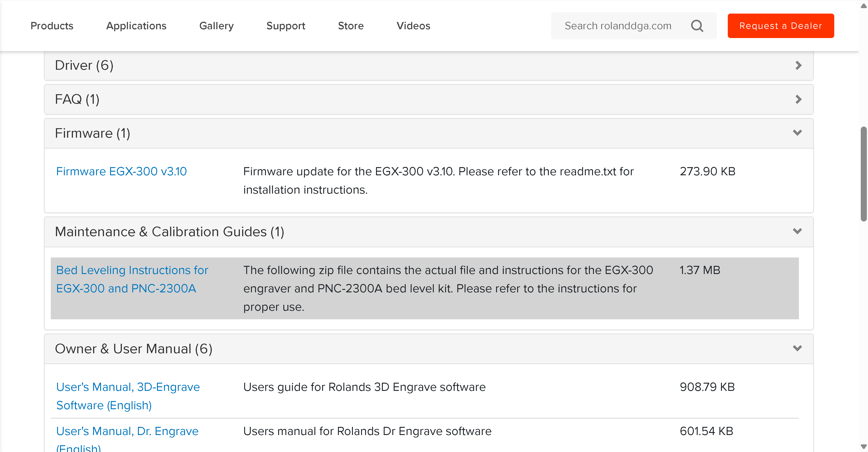868x452 pixels.
Task: Open Bed Leveling Instructions for EGX-300 link
Action: tap(132, 279)
